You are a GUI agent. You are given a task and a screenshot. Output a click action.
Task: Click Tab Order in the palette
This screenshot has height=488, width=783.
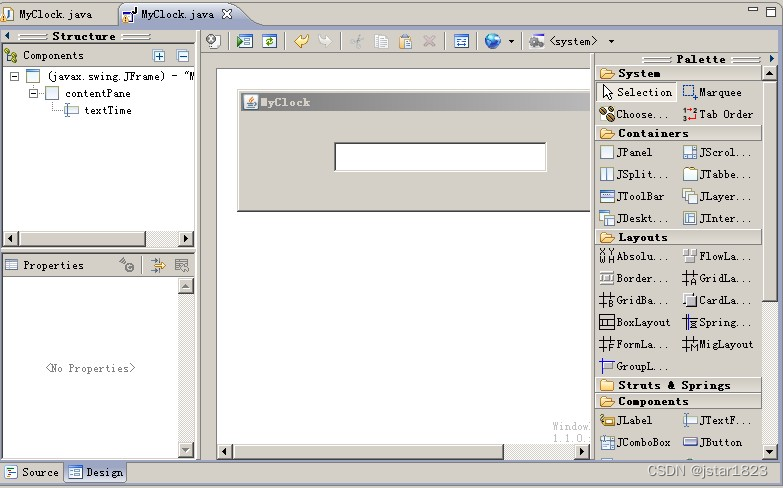(x=718, y=114)
